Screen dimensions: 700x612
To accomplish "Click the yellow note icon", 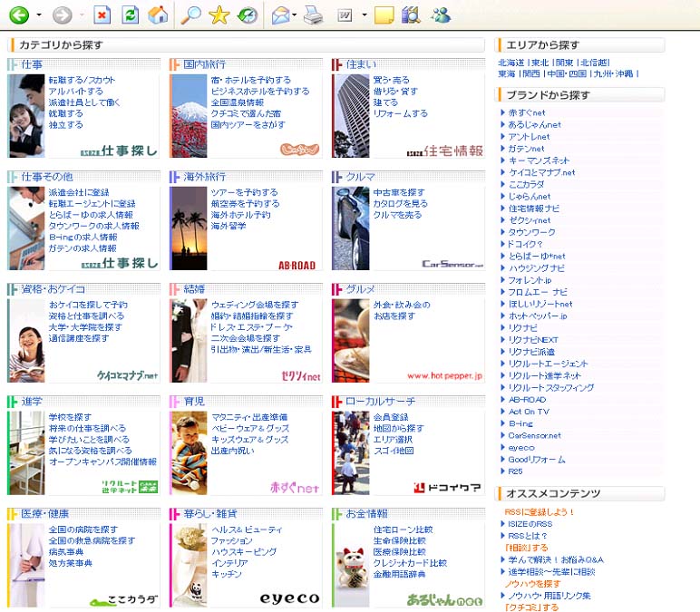I will point(384,15).
